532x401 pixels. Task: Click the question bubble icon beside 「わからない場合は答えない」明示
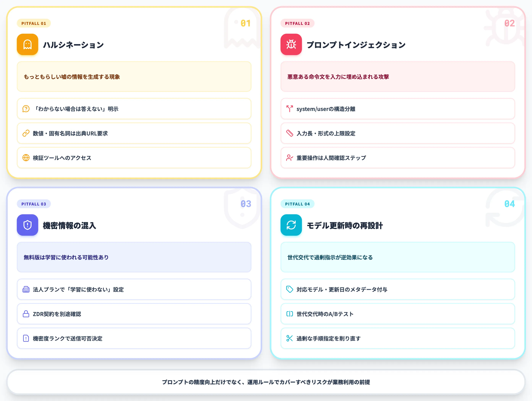coord(26,109)
